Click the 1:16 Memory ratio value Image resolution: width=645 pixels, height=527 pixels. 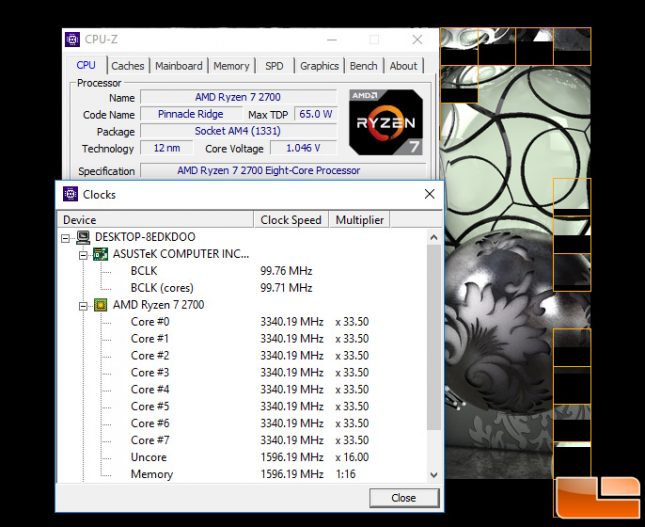(346, 474)
